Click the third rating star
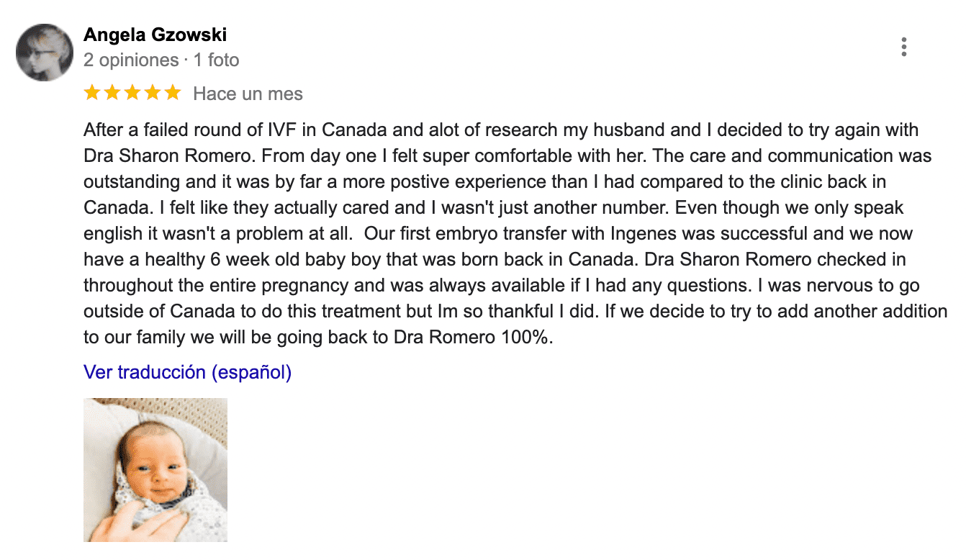Image resolution: width=966 pixels, height=560 pixels. pos(132,93)
